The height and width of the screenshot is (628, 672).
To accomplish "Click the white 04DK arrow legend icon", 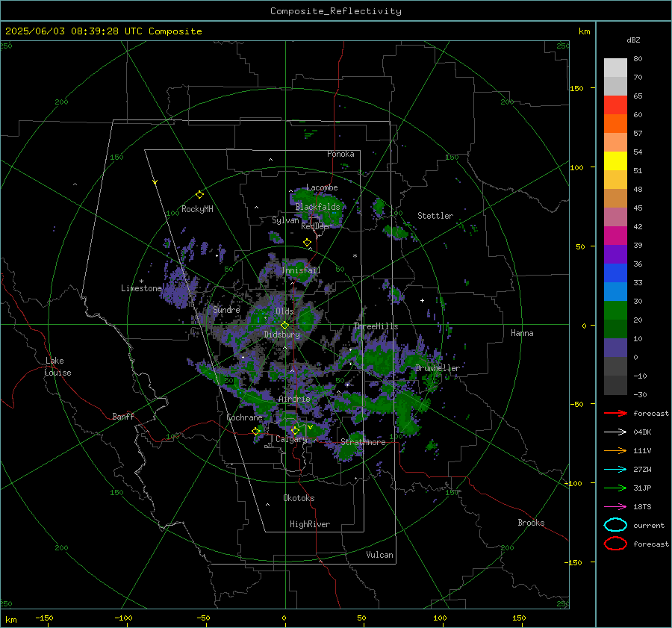I will 615,432.
